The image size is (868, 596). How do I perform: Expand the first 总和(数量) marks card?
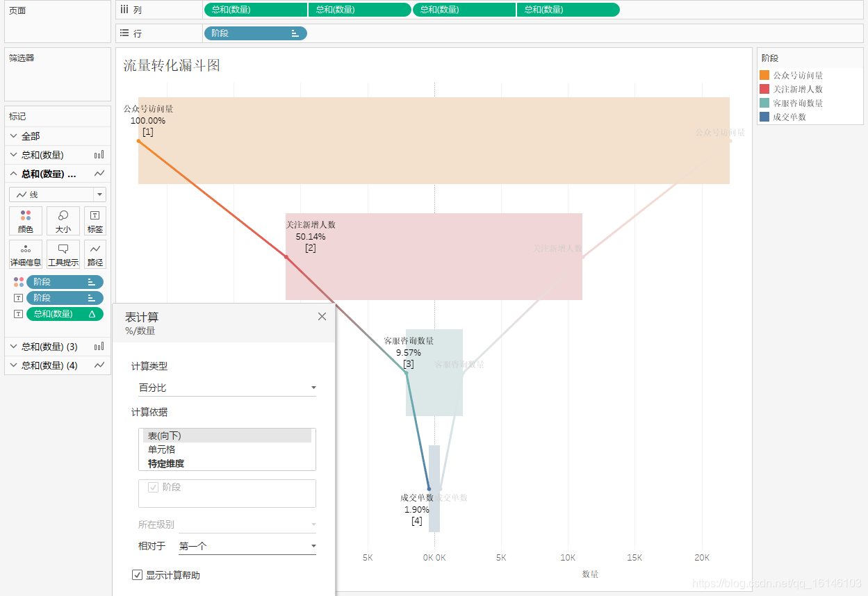click(x=14, y=155)
